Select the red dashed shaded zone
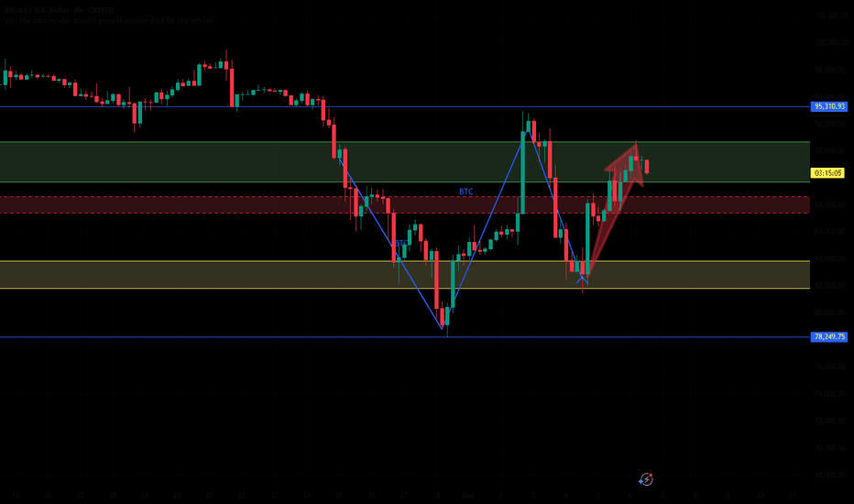Image resolution: width=854 pixels, height=504 pixels. (405, 205)
